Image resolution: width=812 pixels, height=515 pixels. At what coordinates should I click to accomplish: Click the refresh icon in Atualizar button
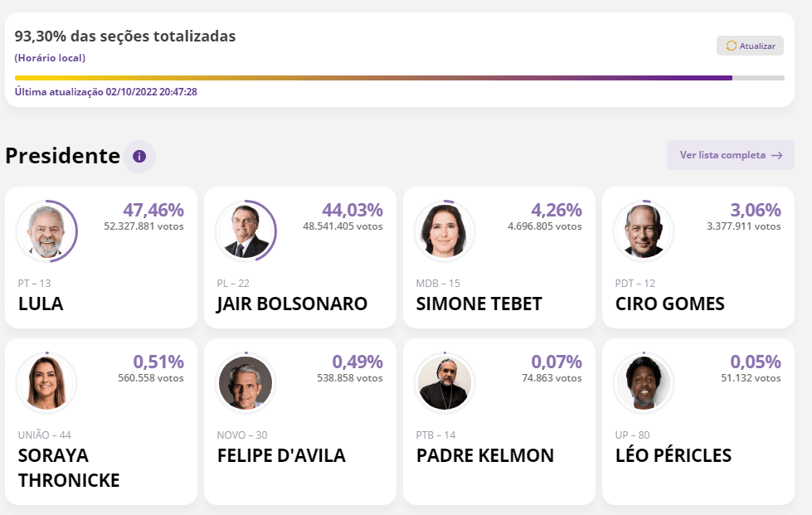pyautogui.click(x=731, y=46)
